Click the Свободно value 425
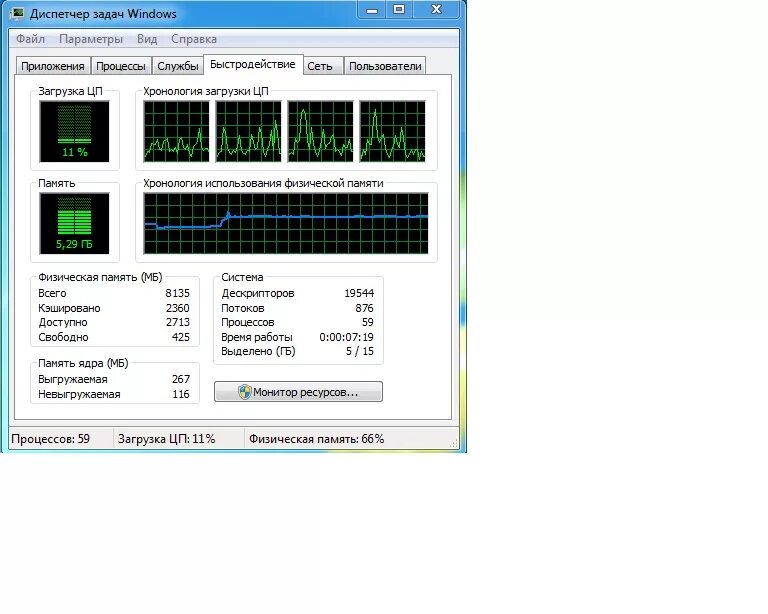The image size is (768, 614). [x=181, y=337]
